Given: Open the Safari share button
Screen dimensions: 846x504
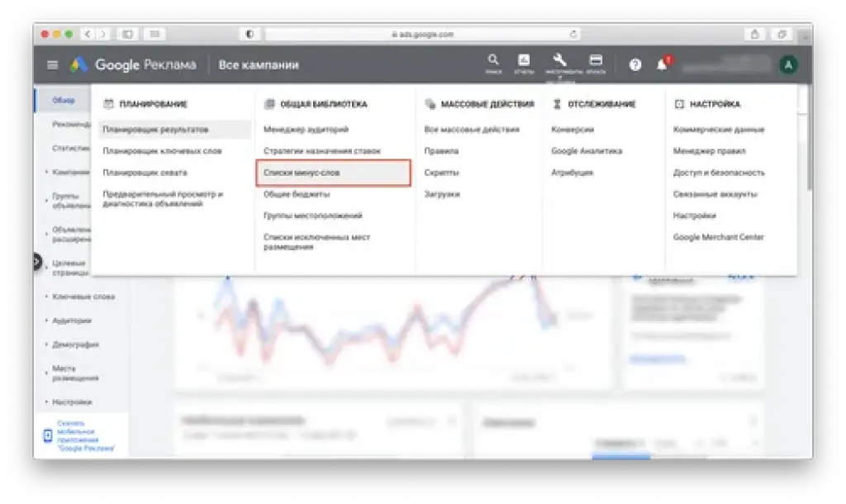Looking at the screenshot, I should tap(755, 34).
